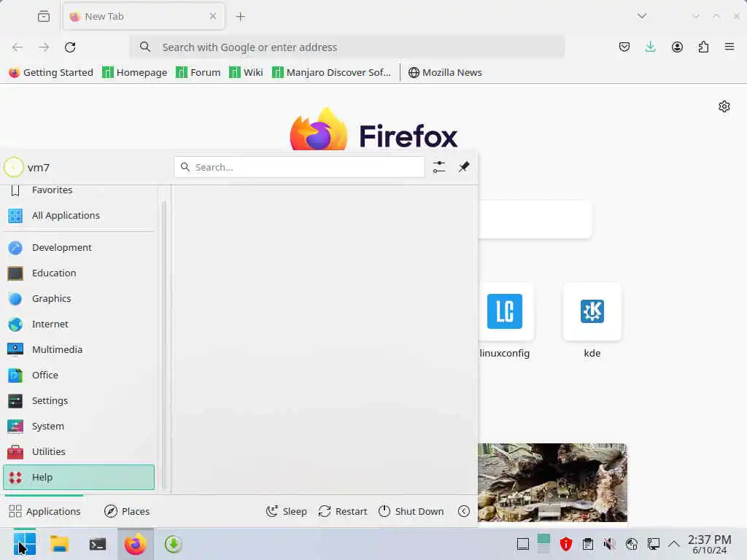Expand more session actions arrow
Image resolution: width=747 pixels, height=560 pixels.
(463, 511)
